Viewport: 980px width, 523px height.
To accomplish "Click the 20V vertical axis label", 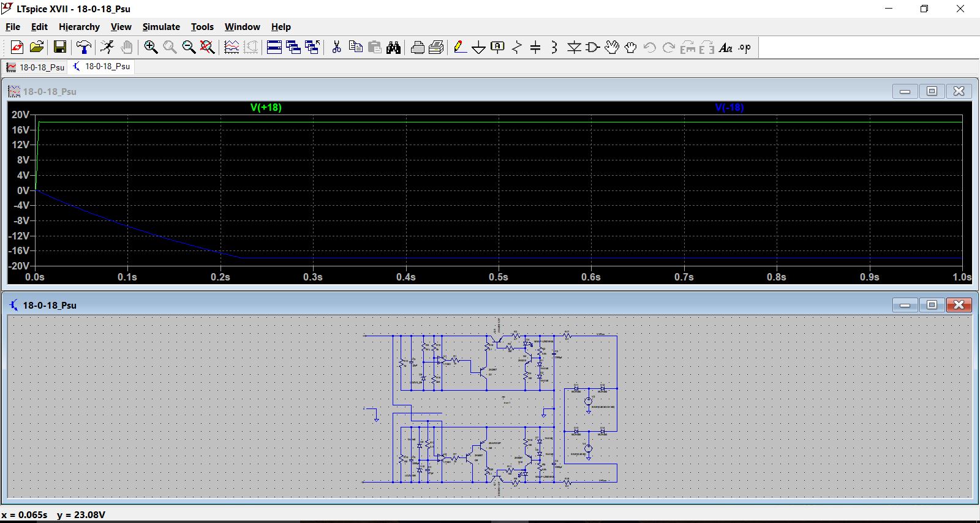I will (x=20, y=115).
